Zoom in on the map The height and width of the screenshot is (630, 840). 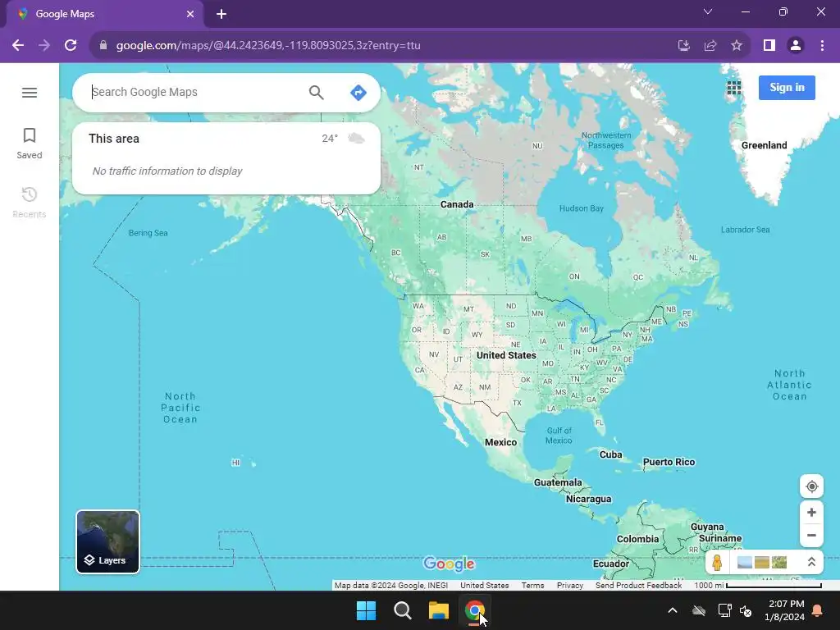coord(811,512)
